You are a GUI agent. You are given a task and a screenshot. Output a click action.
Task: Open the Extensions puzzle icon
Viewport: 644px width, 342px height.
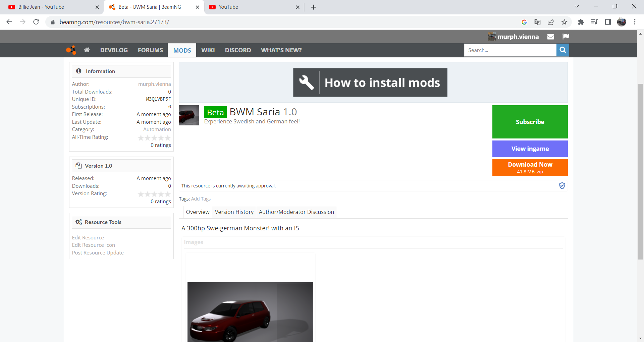click(581, 22)
